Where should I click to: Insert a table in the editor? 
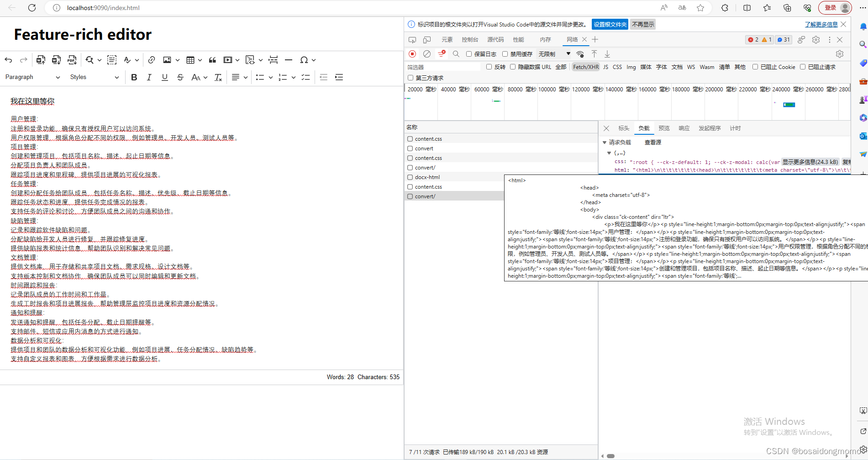[190, 60]
